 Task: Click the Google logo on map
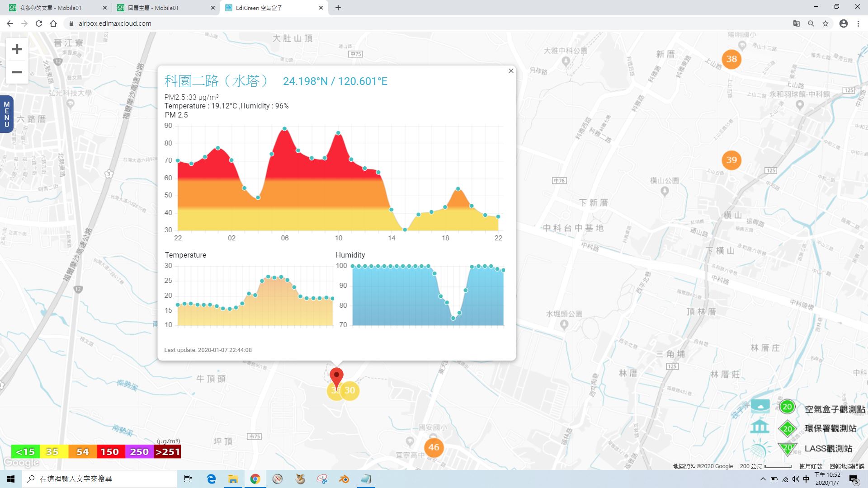pos(21,463)
